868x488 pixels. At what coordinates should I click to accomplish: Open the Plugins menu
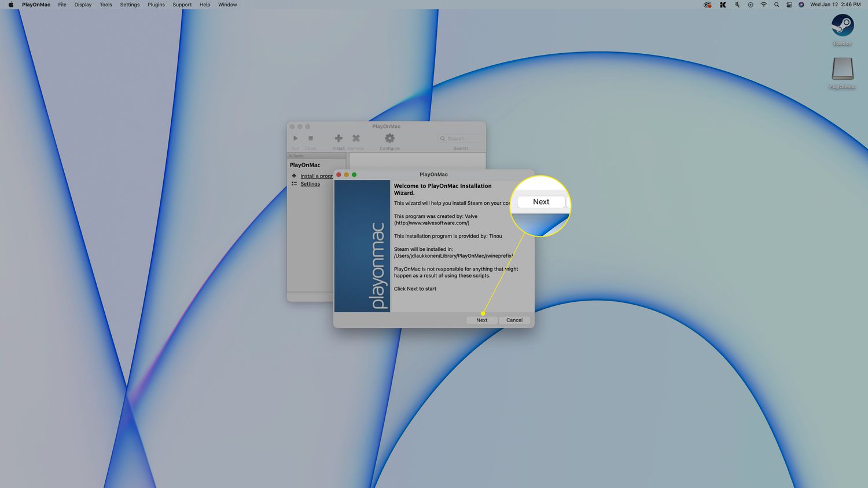[x=156, y=5]
